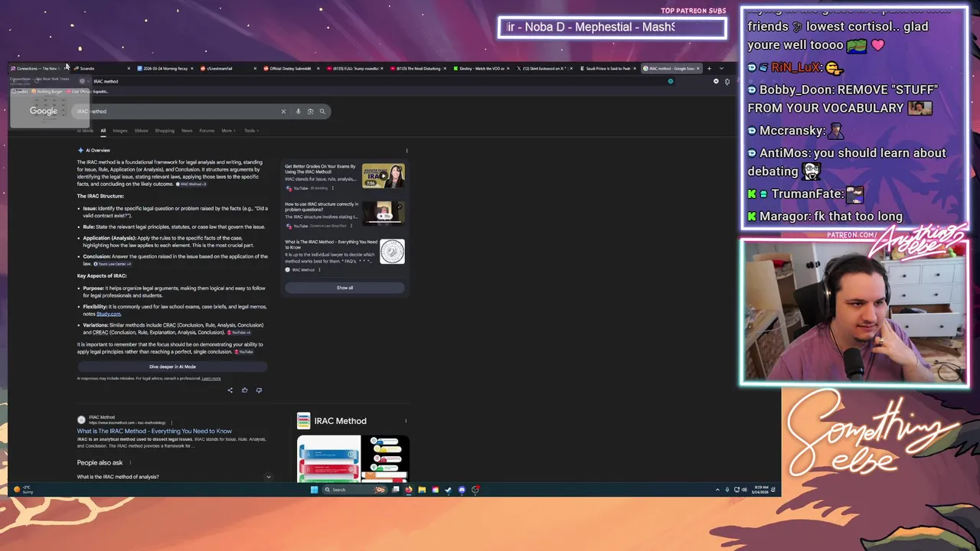Image resolution: width=980 pixels, height=551 pixels.
Task: Open IRAC Method source card thumbnail
Action: click(x=392, y=252)
